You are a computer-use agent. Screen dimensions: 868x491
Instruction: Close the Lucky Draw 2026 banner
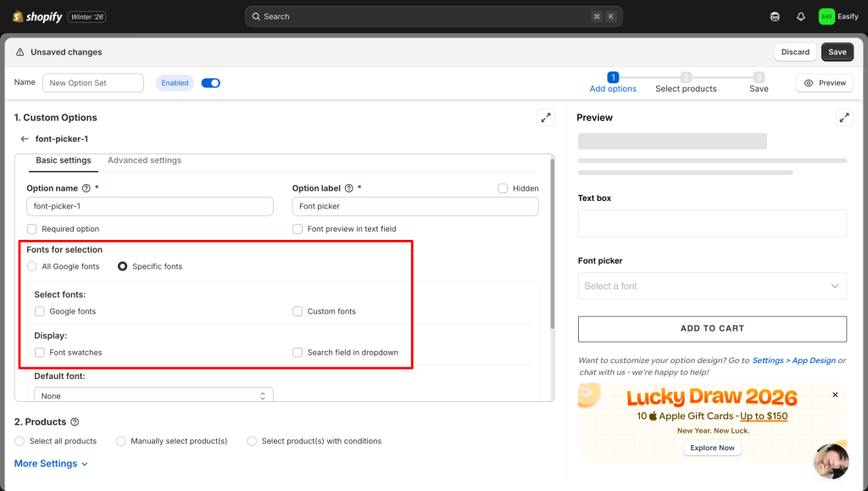(x=835, y=395)
